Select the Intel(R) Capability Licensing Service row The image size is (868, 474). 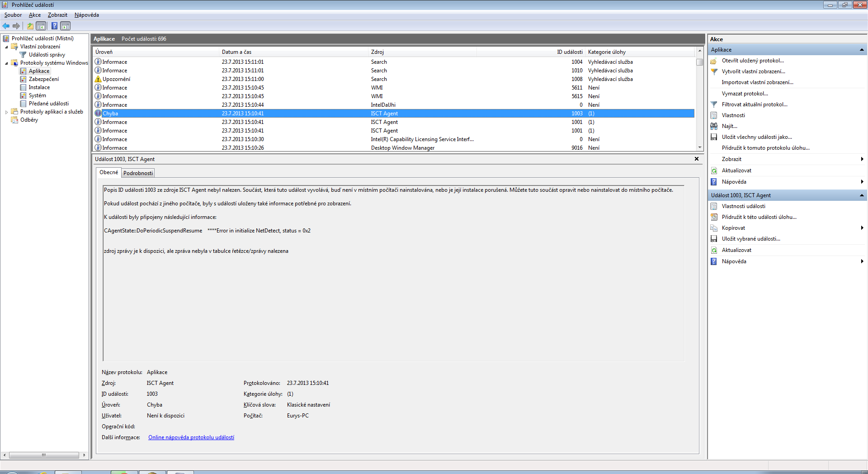pos(394,139)
